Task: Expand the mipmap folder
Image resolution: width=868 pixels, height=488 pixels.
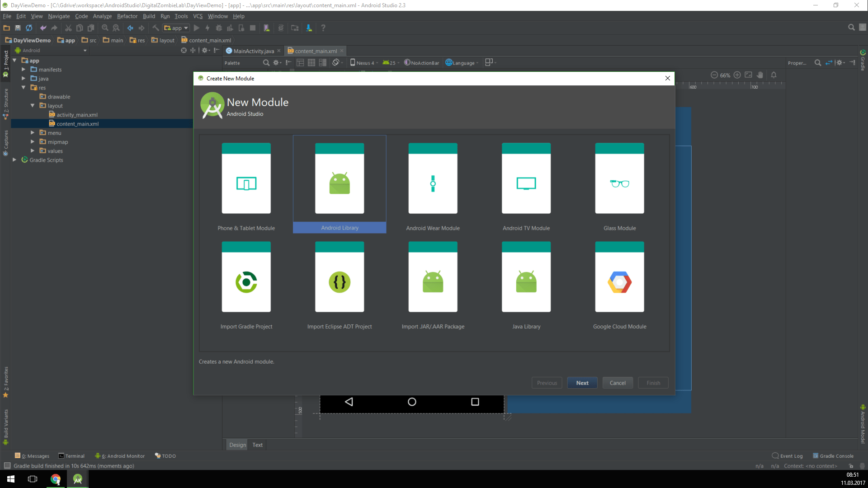Action: click(x=33, y=141)
